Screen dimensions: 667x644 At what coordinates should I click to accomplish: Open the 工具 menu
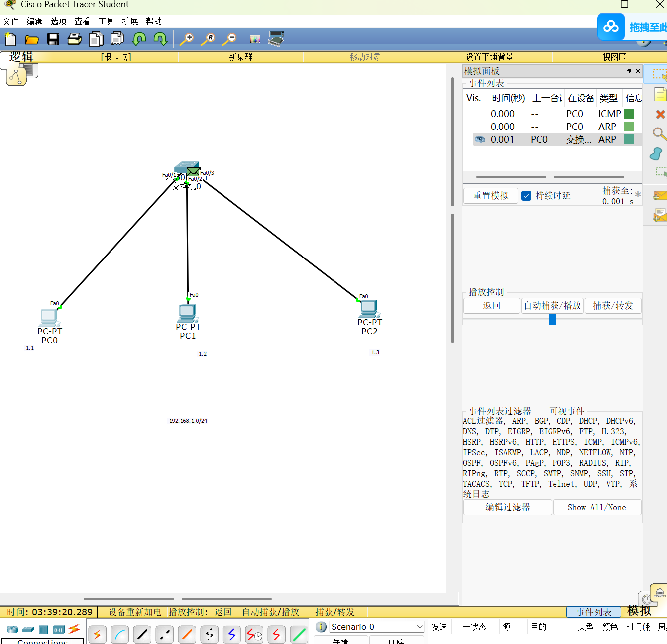point(106,21)
